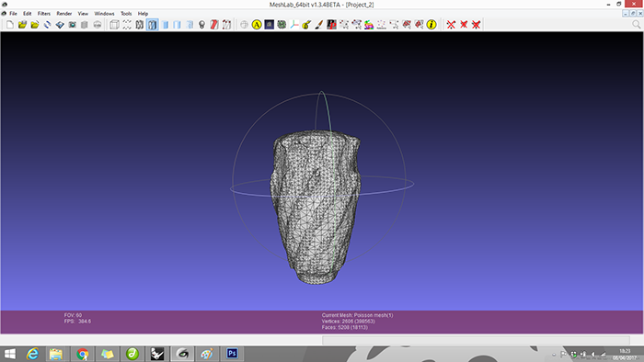Image resolution: width=644 pixels, height=362 pixels.
Task: Click the Vertices count text
Action: click(349, 322)
